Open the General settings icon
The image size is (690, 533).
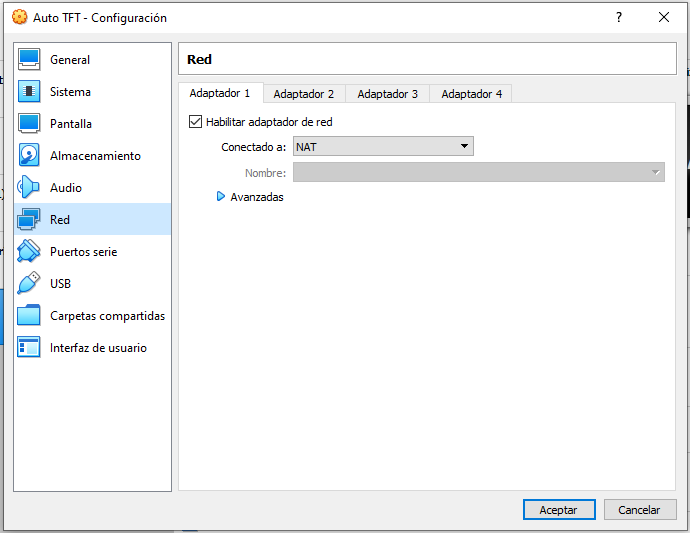point(29,60)
